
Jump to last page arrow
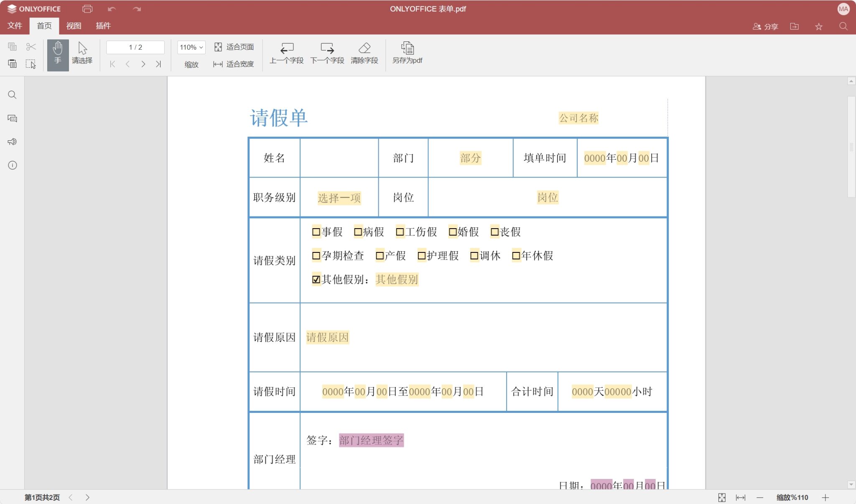tap(158, 64)
